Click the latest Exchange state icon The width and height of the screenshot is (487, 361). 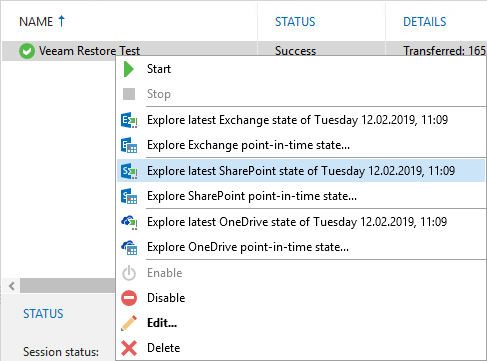129,120
